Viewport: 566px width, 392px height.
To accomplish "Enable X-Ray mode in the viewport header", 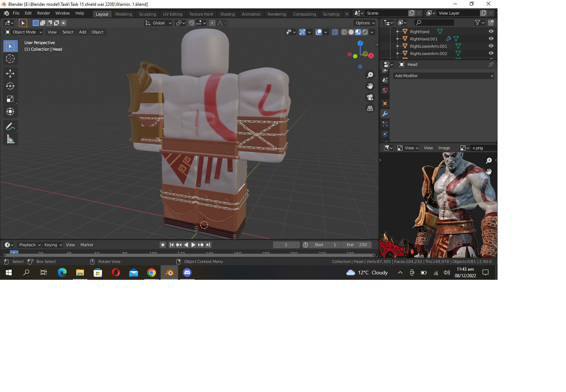I will (335, 32).
